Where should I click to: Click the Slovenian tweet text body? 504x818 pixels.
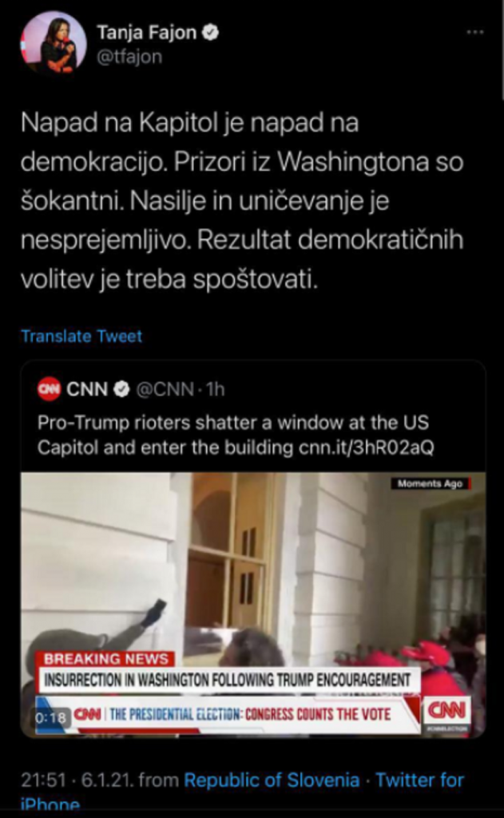coord(242,201)
